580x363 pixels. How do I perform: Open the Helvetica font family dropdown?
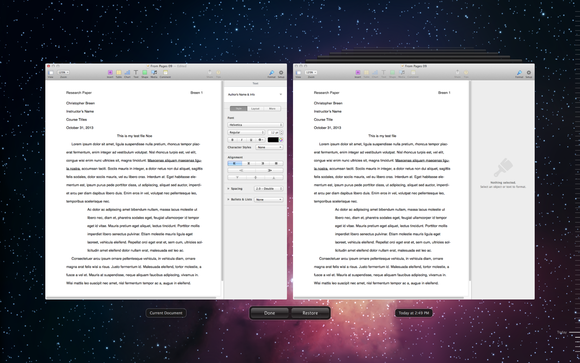pos(255,125)
